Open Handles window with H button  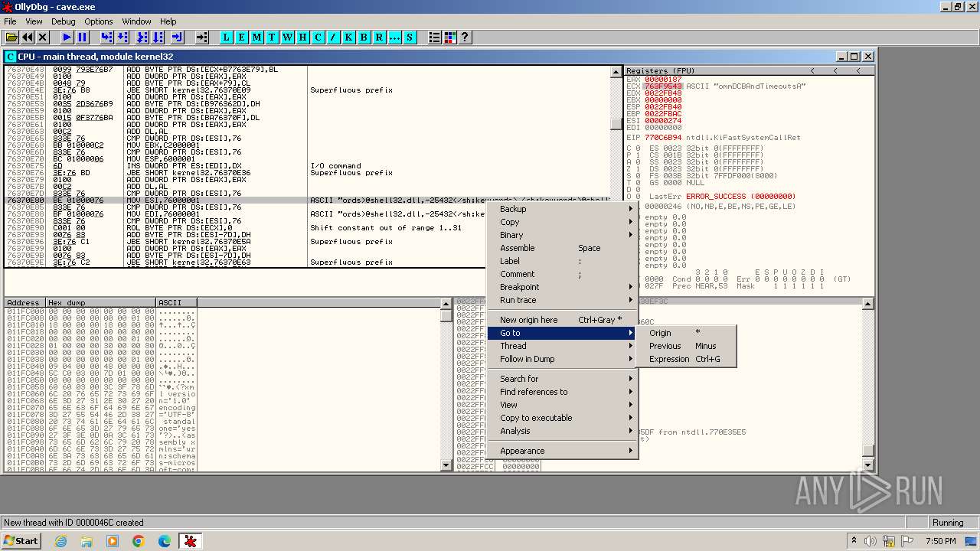tap(303, 37)
